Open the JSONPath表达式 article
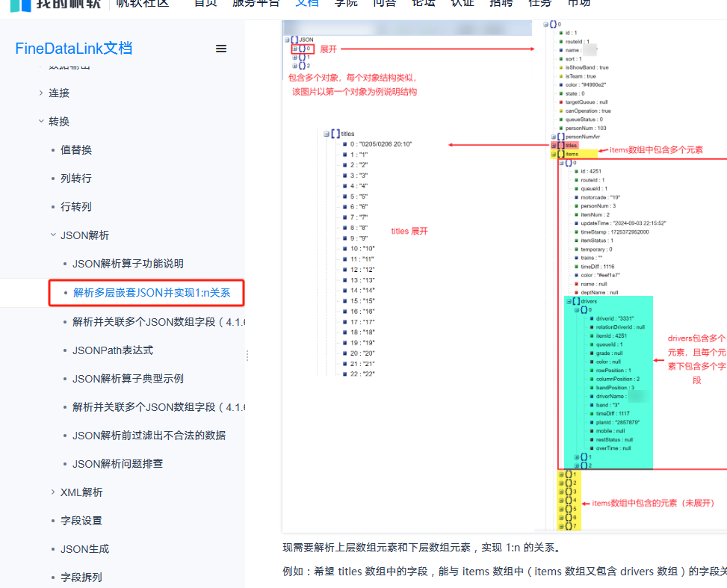This screenshot has height=588, width=727. pyautogui.click(x=113, y=350)
